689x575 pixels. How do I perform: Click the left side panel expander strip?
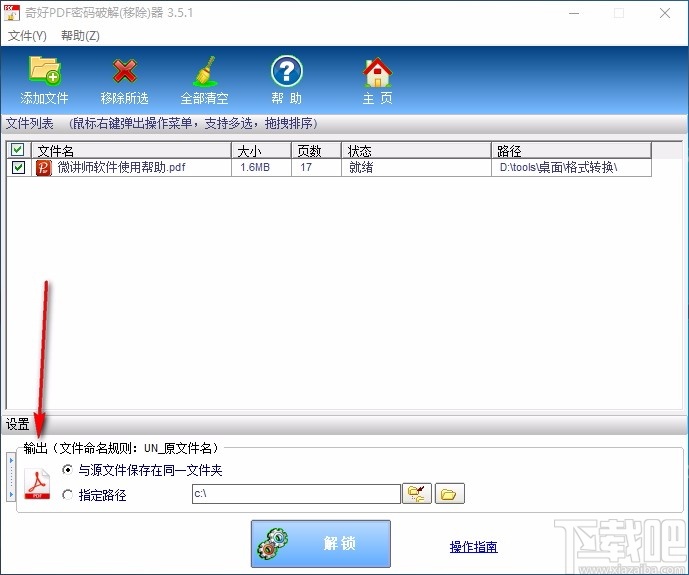click(11, 477)
